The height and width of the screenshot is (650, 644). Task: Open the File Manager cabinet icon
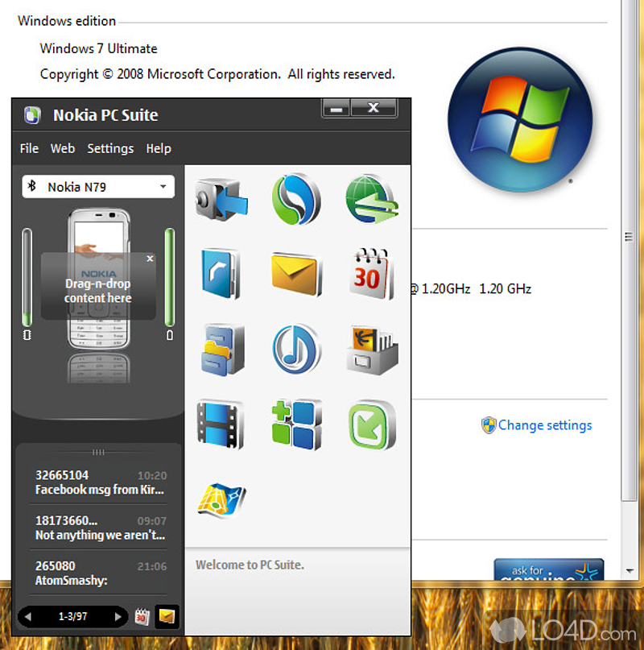(222, 350)
